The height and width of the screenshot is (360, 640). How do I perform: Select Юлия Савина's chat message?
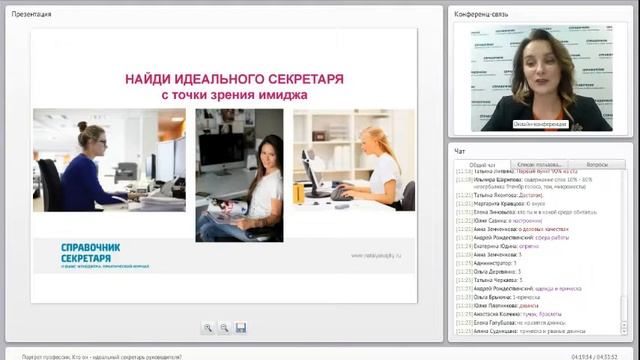click(499, 220)
